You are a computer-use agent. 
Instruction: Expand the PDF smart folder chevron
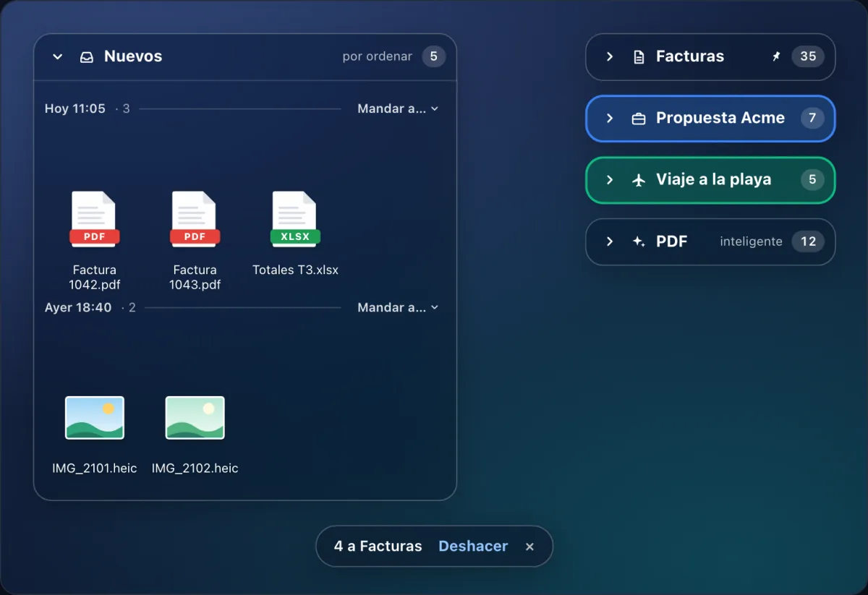tap(610, 241)
